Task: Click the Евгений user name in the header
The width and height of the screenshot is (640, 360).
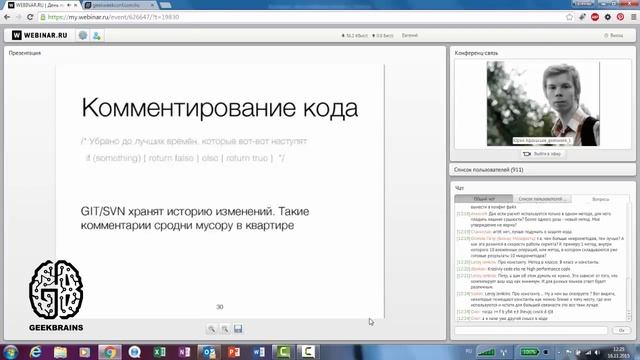Action: click(410, 36)
